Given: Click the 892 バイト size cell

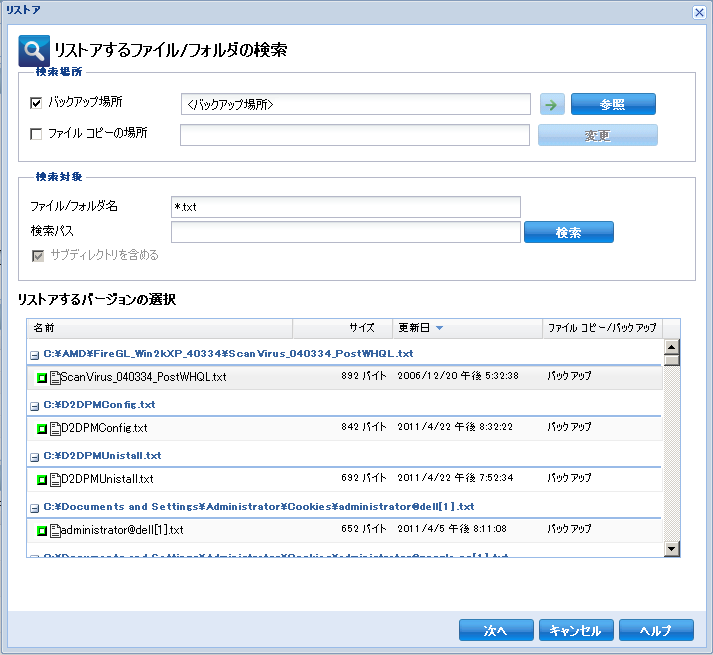Looking at the screenshot, I should coord(364,376).
